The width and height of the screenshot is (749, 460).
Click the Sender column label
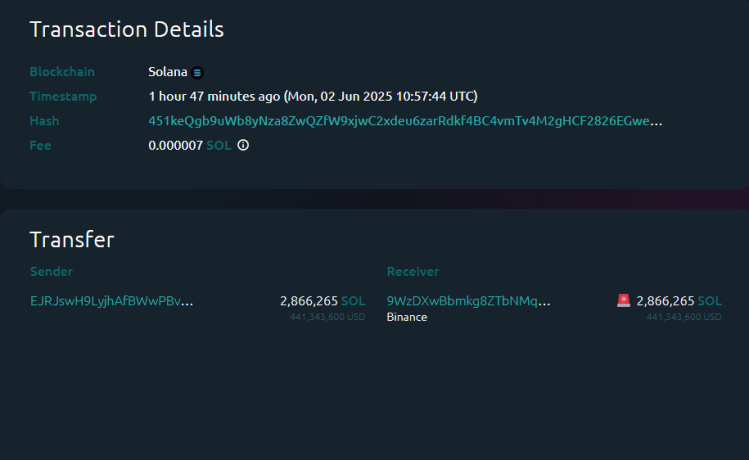pyautogui.click(x=51, y=271)
